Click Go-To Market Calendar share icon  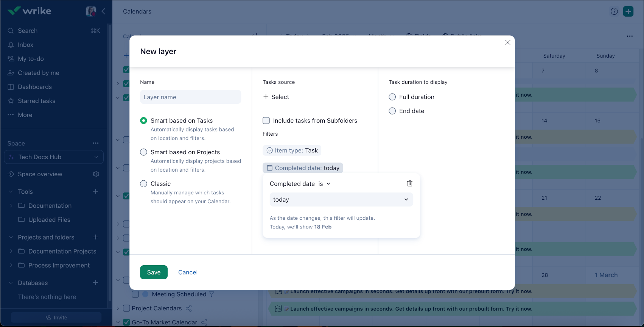tap(204, 322)
